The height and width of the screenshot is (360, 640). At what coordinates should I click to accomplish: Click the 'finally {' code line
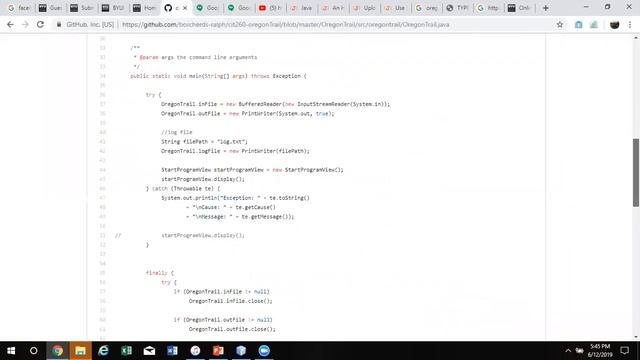point(160,273)
